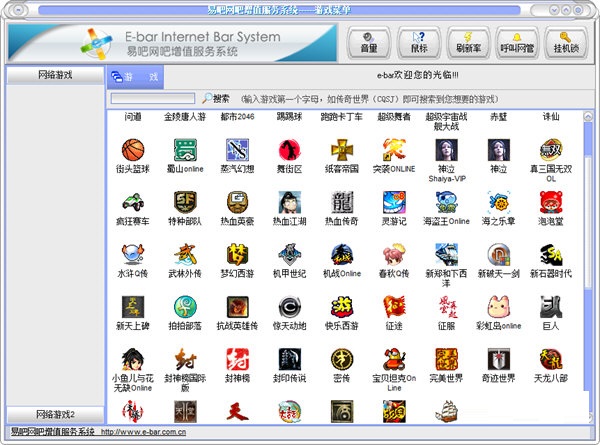Launch 宝贝坦克OnLine game icon
Screen dimensions: 600x445
pyautogui.click(x=394, y=359)
